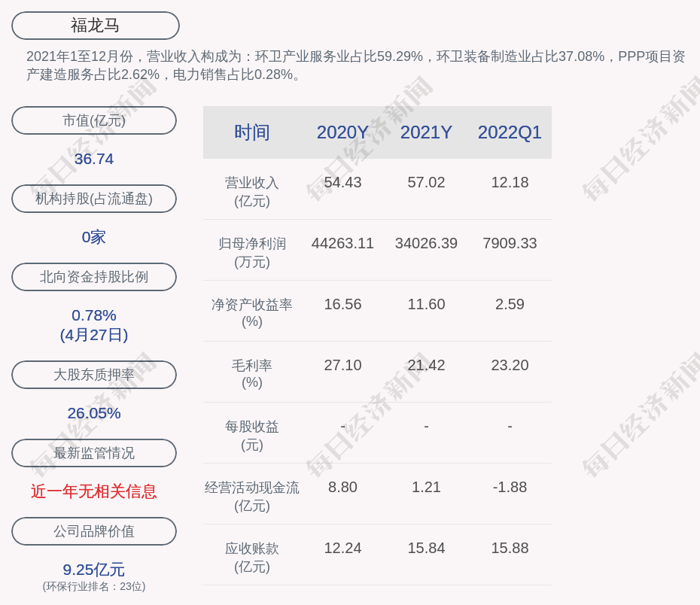Click the date text (4月27日)
This screenshot has height=605, width=700.
tap(94, 335)
